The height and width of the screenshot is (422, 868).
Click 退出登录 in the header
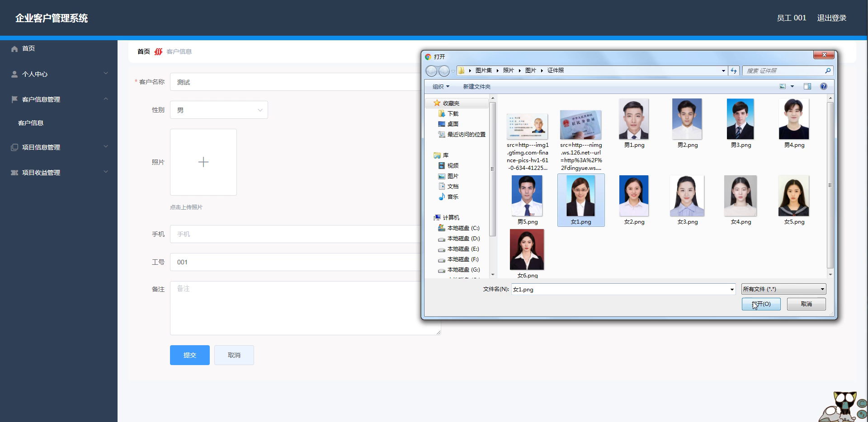coord(831,18)
